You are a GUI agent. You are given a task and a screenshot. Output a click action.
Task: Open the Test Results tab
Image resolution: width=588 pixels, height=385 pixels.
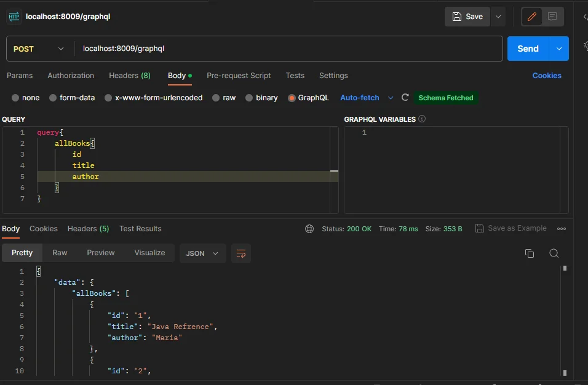click(x=140, y=229)
